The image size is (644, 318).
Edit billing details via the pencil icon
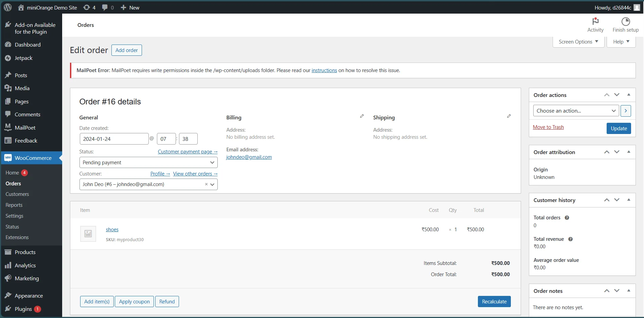[x=361, y=116]
